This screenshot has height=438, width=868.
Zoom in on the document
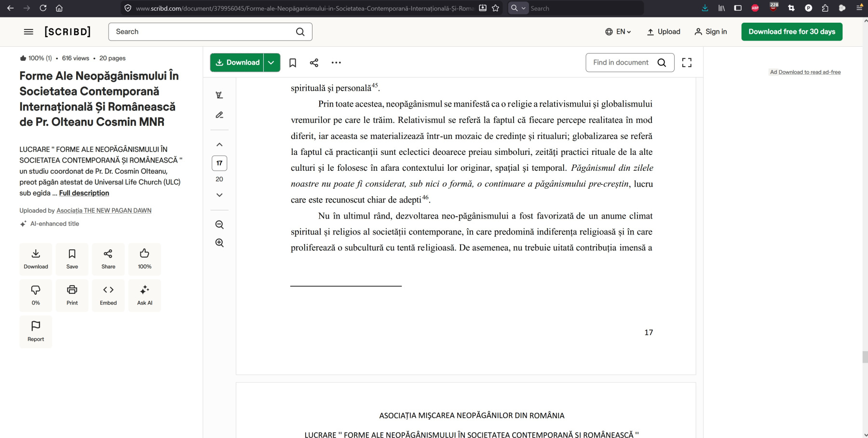point(219,243)
